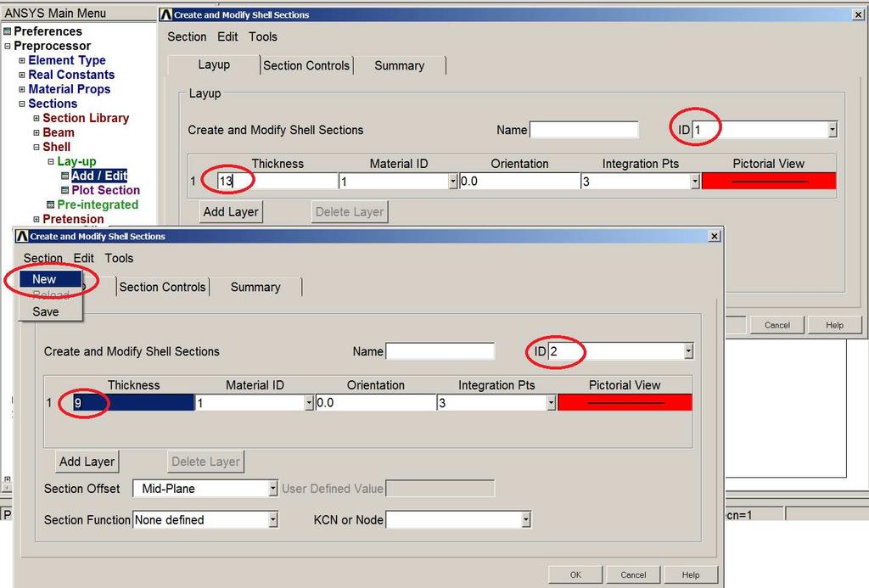
Task: Open the ID 2 dropdown in front window
Action: pos(688,350)
